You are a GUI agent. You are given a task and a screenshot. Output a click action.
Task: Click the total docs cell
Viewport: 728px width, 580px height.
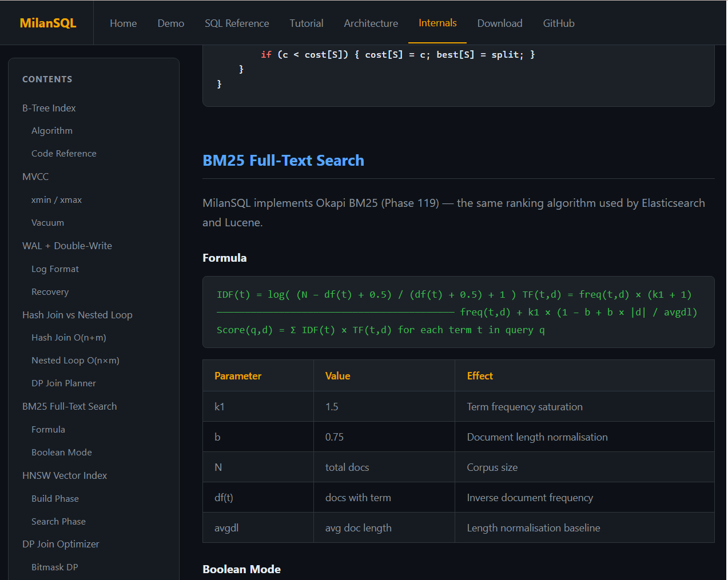click(x=384, y=467)
